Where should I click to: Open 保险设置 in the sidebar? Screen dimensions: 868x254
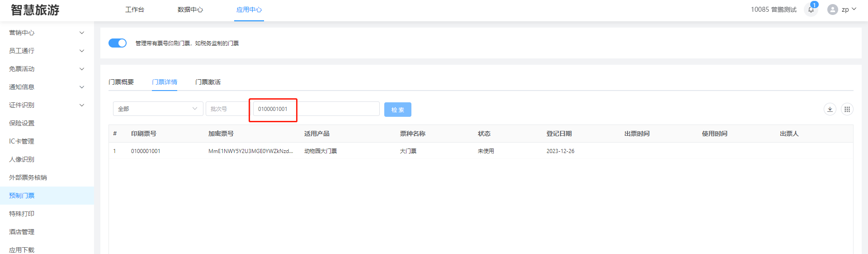pos(22,123)
